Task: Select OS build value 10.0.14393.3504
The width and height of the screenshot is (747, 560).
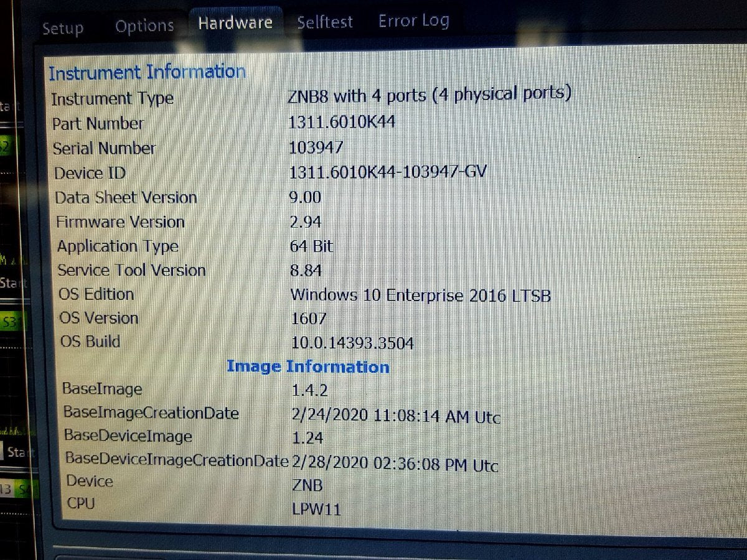Action: click(x=353, y=343)
